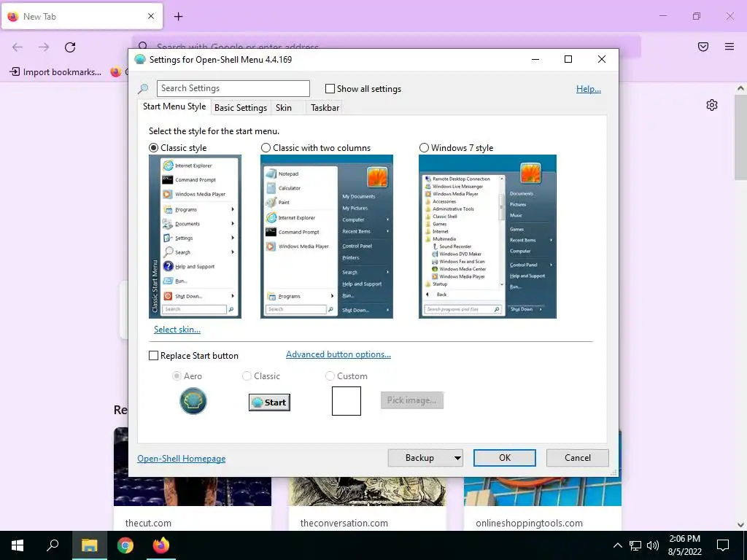The image size is (747, 560).
Task: Open taskbar search magnifier
Action: 53,545
